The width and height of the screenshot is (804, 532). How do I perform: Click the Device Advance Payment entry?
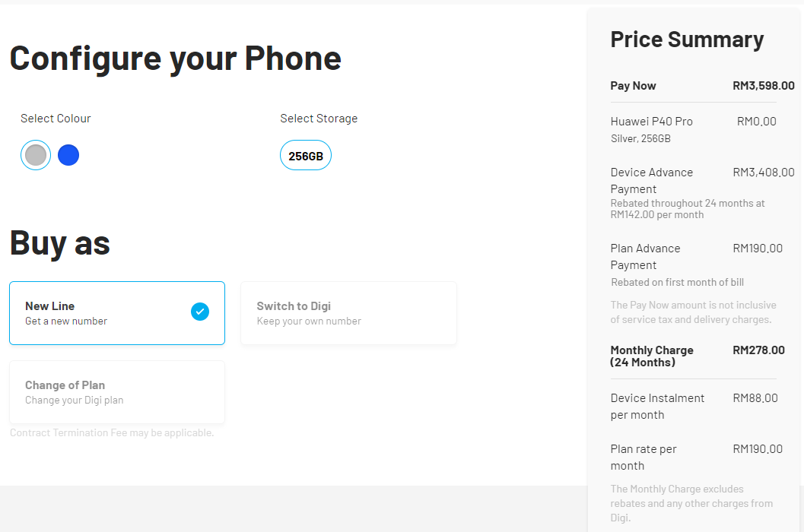click(652, 180)
